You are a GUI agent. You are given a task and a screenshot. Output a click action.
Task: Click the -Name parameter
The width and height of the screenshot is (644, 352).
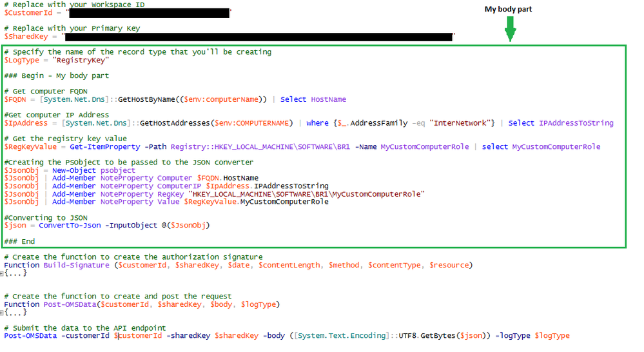pos(366,146)
